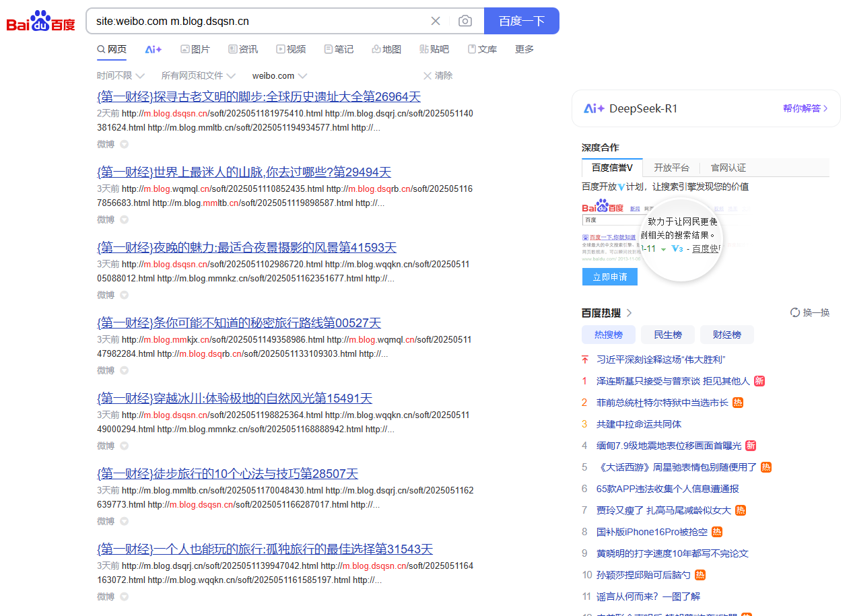Click the 立即申请 button
Screen dimensions: 851x616
point(609,277)
